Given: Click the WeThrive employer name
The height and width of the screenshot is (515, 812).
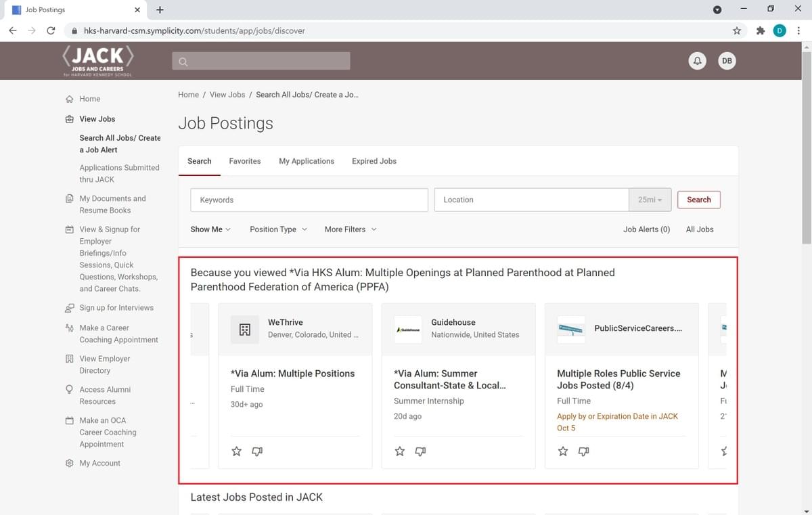Looking at the screenshot, I should tap(286, 322).
